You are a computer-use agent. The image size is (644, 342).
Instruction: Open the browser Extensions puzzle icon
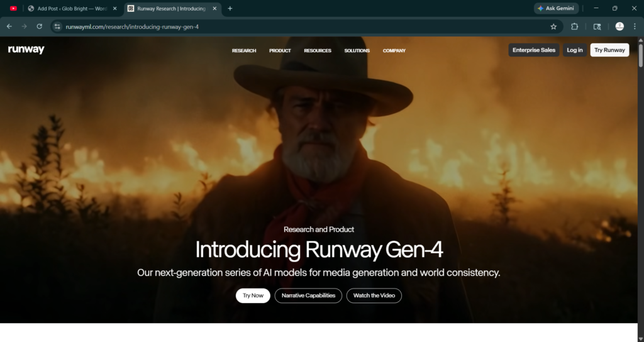pos(574,26)
